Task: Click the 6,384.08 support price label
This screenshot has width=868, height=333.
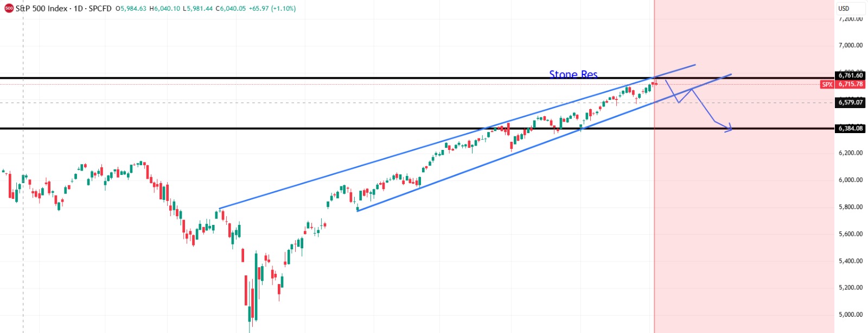Action: coord(850,129)
